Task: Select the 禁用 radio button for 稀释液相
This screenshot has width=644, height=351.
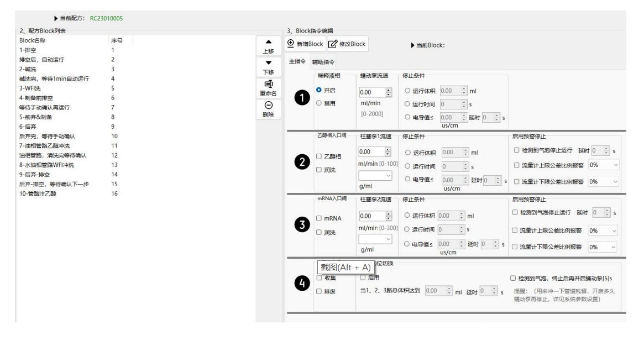Action: [x=319, y=103]
